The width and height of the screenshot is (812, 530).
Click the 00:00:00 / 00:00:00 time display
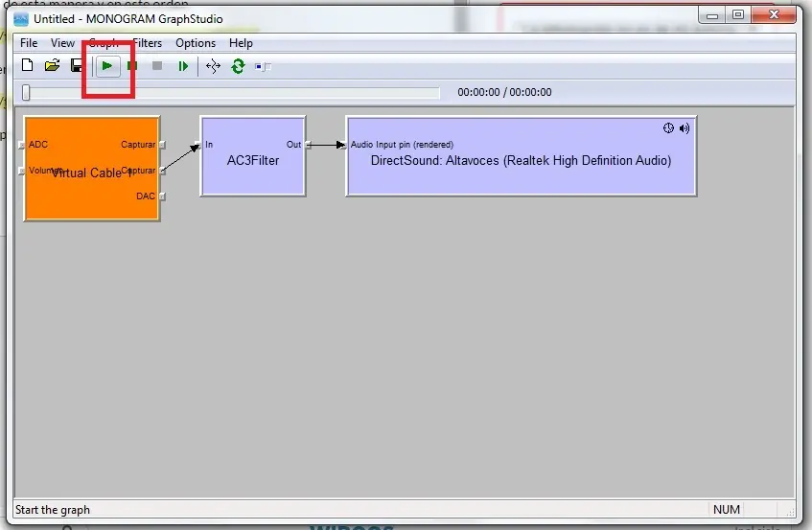(x=504, y=92)
